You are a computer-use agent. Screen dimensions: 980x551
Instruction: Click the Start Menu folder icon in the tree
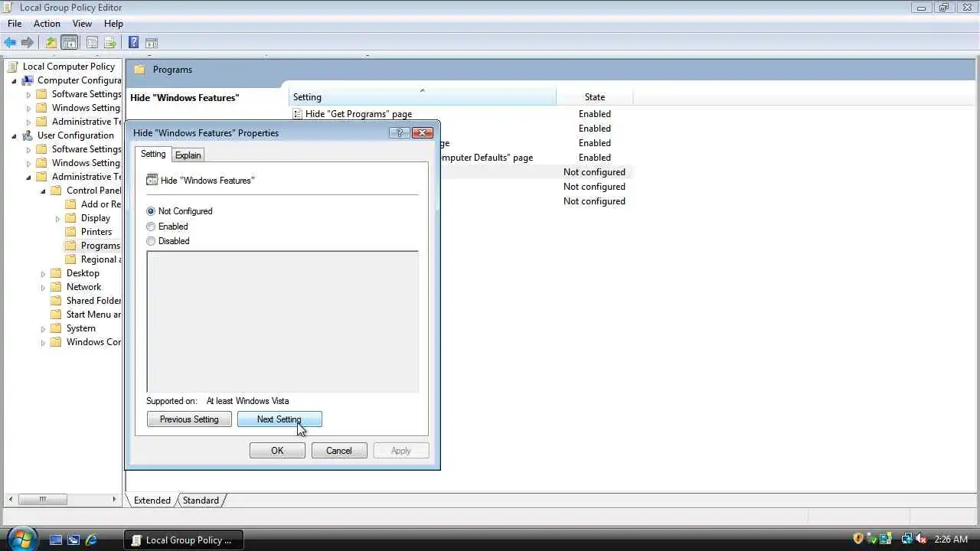pyautogui.click(x=56, y=315)
